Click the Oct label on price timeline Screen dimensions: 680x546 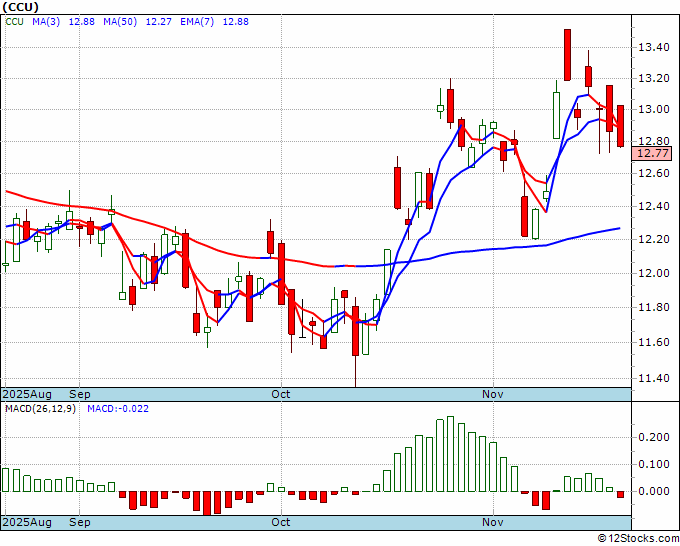click(281, 394)
